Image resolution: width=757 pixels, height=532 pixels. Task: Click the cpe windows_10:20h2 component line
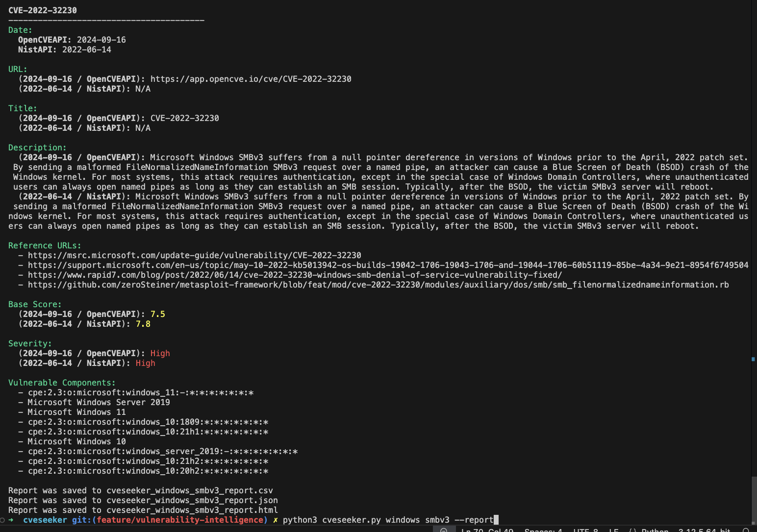[148, 471]
